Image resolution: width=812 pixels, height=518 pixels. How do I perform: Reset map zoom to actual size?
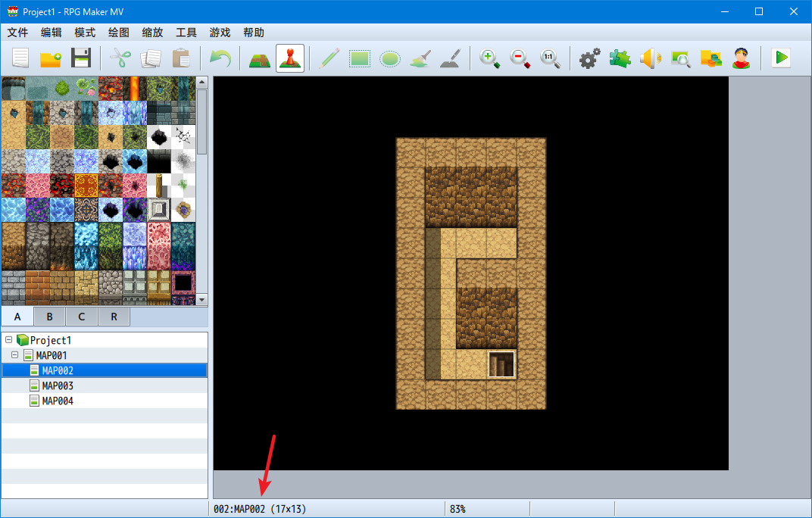(x=550, y=58)
